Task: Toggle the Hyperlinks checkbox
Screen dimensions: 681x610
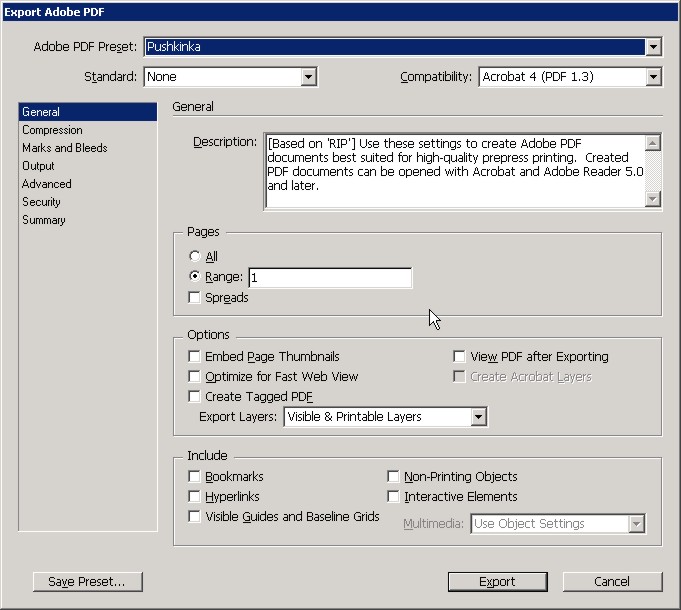Action: point(194,496)
